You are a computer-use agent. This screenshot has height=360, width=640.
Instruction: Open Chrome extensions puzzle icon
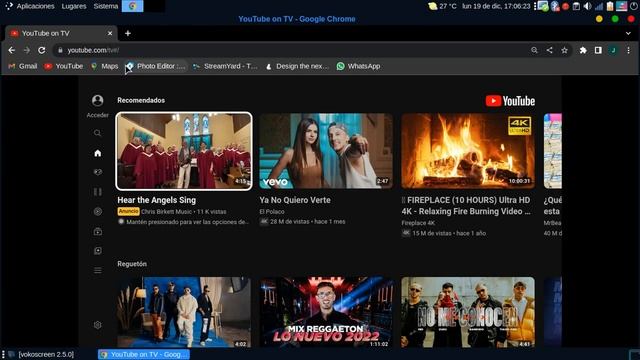[x=583, y=50]
